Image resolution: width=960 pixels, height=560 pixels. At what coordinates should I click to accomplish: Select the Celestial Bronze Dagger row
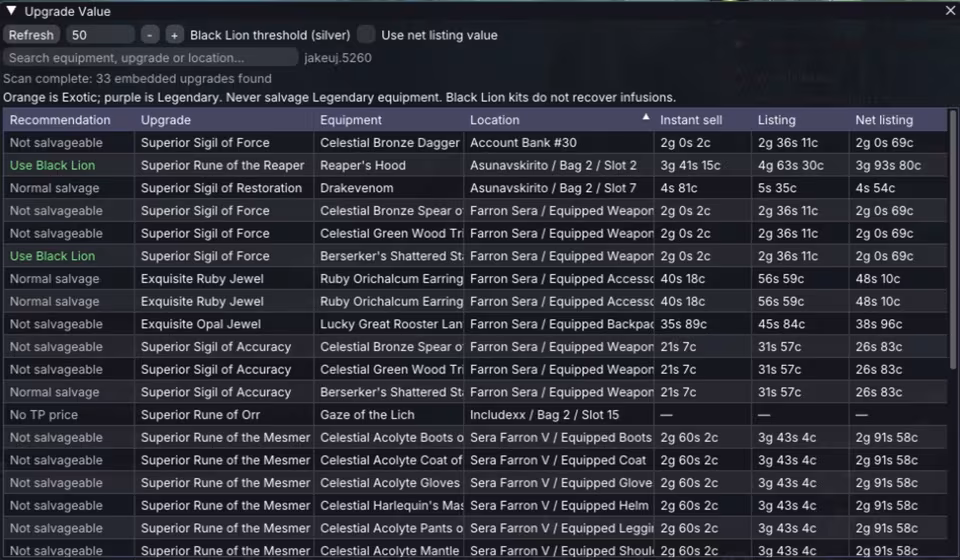click(475, 143)
